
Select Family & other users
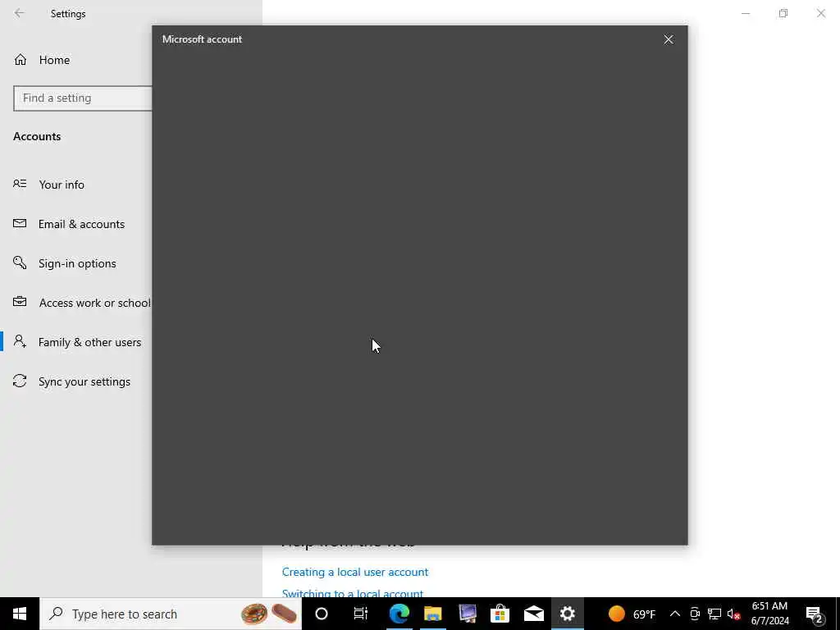[x=89, y=342]
